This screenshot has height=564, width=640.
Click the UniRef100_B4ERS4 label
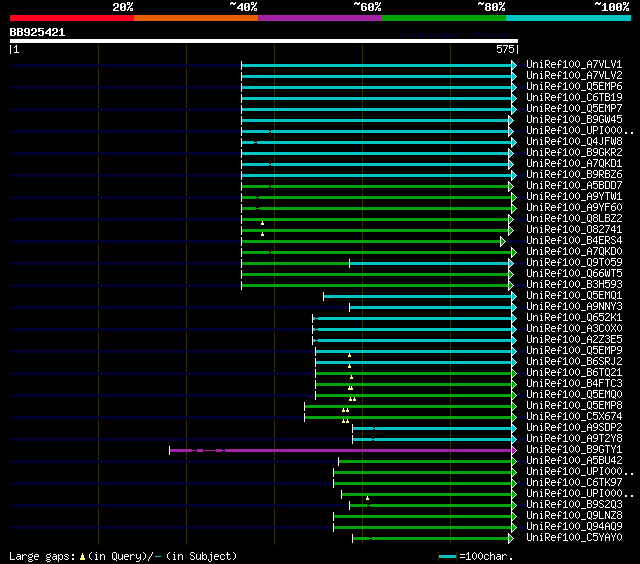(x=574, y=241)
